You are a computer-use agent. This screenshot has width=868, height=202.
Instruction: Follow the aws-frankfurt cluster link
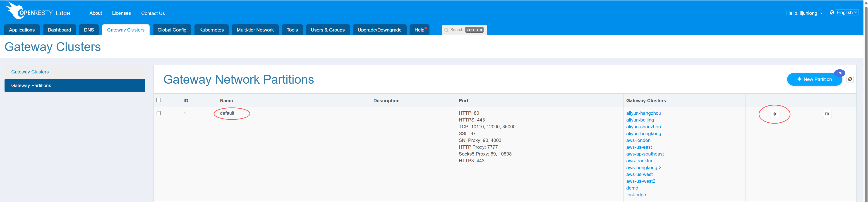pyautogui.click(x=640, y=161)
